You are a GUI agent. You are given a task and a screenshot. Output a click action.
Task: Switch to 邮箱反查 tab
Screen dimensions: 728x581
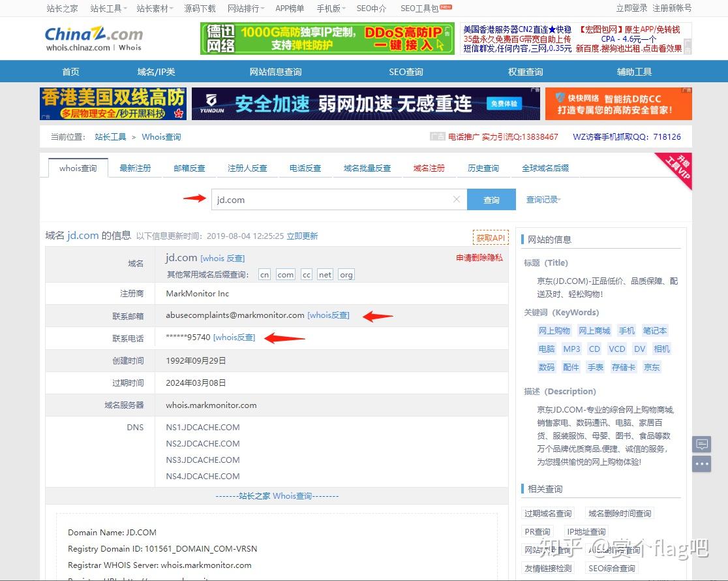(189, 168)
